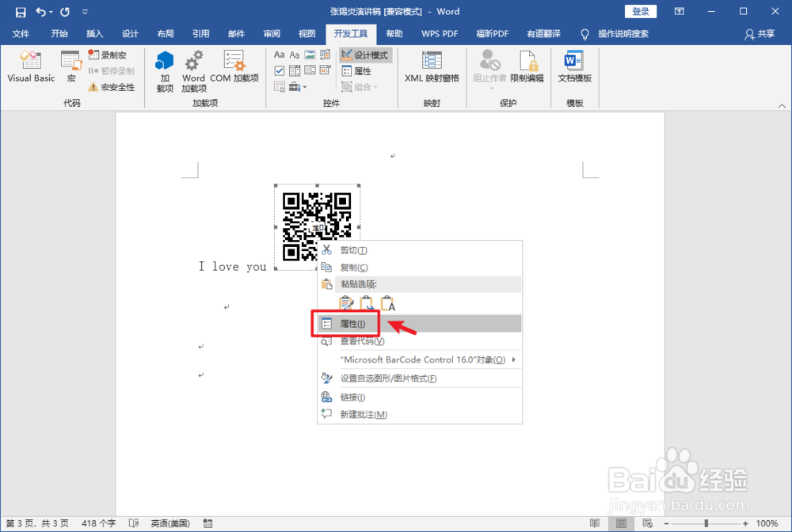Switch to the 开始 tab
792x532 pixels.
[59, 34]
